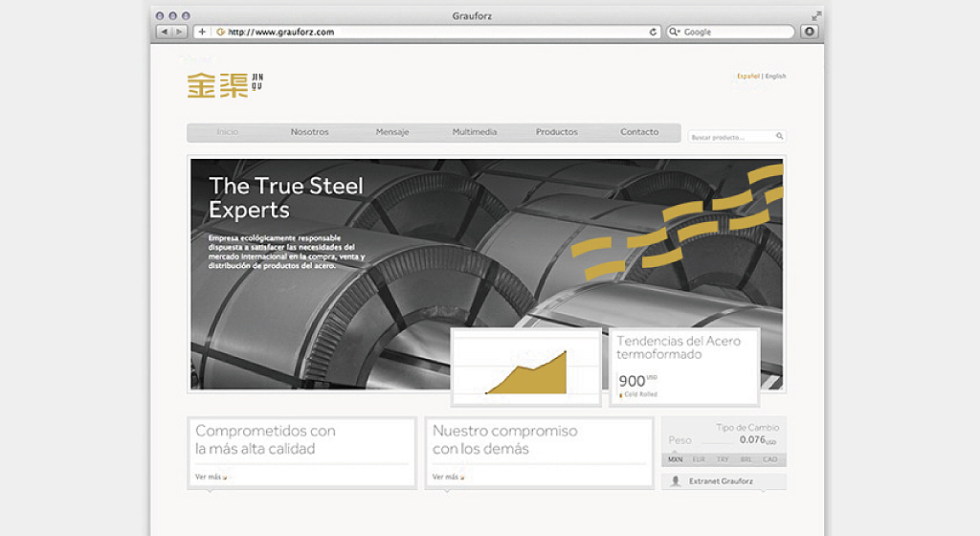This screenshot has height=536, width=980.
Task: Click The True Steel Experts hero heading
Action: [x=286, y=197]
